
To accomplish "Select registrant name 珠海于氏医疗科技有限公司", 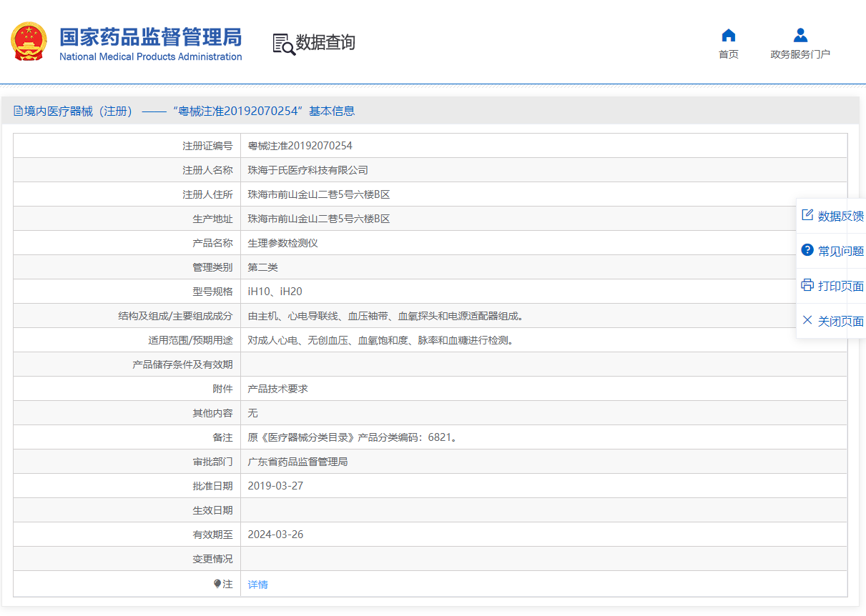I will (308, 170).
